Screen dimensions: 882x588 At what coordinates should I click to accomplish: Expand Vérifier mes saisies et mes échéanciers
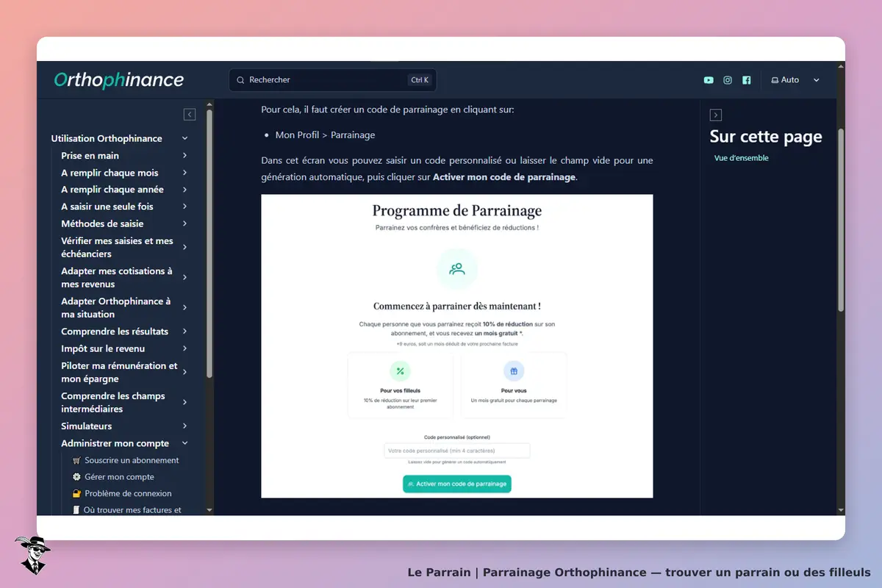coord(185,247)
